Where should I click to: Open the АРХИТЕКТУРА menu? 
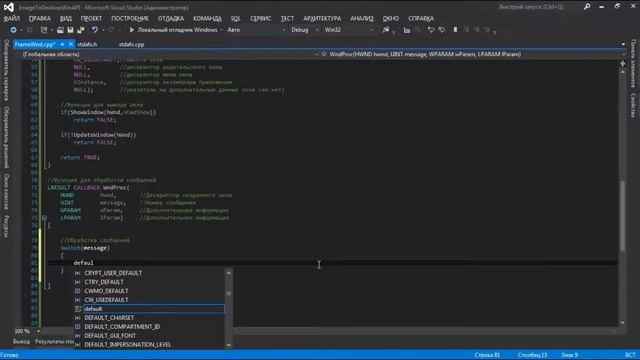coord(322,18)
